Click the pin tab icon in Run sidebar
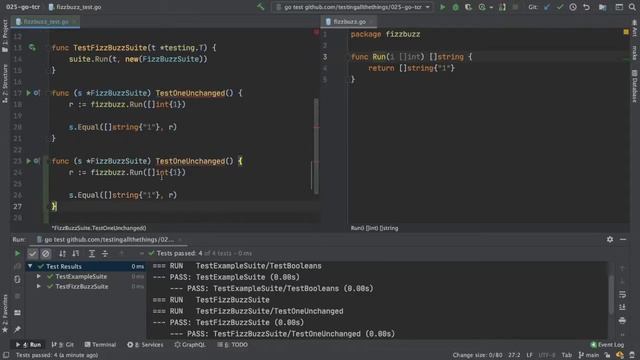Image resolution: width=640 pixels, height=360 pixels. 17,329
